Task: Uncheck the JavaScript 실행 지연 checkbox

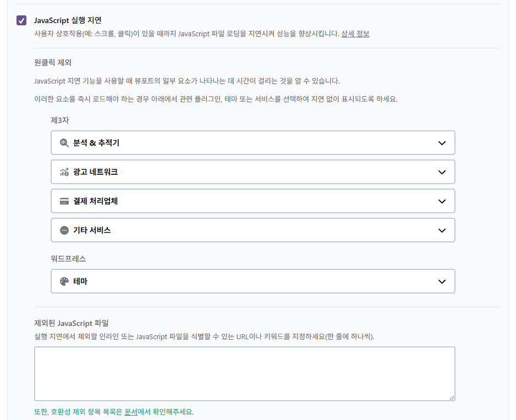Action: pos(21,20)
